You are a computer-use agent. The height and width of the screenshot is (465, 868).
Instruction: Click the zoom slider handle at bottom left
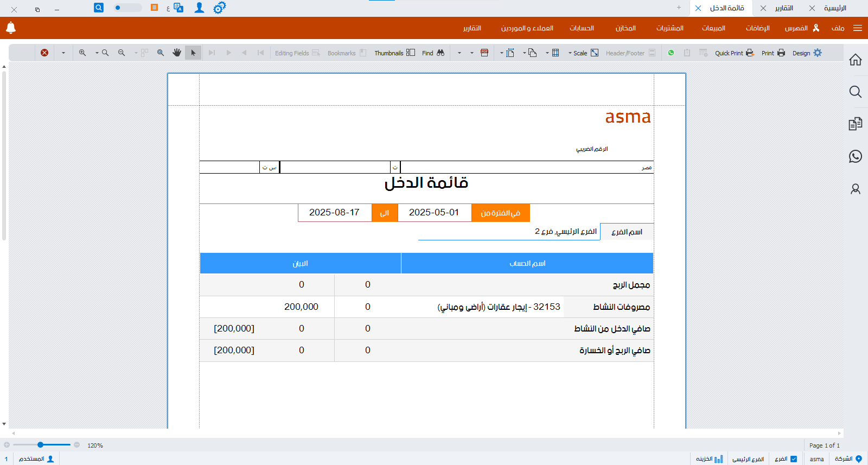tap(40, 445)
